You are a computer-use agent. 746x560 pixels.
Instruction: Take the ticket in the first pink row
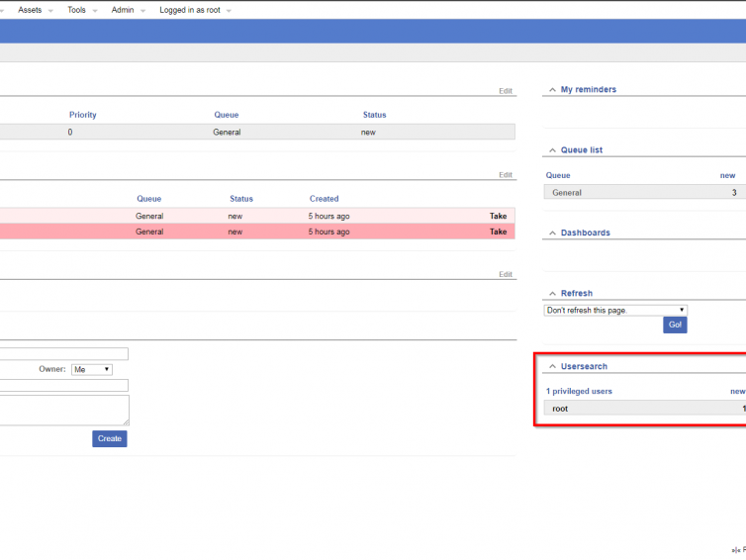[498, 216]
